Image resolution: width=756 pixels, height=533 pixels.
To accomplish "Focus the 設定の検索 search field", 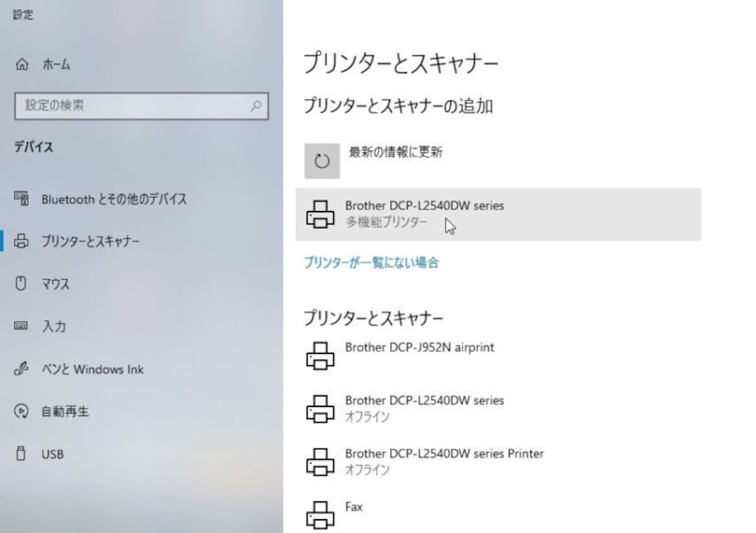I will [x=141, y=106].
